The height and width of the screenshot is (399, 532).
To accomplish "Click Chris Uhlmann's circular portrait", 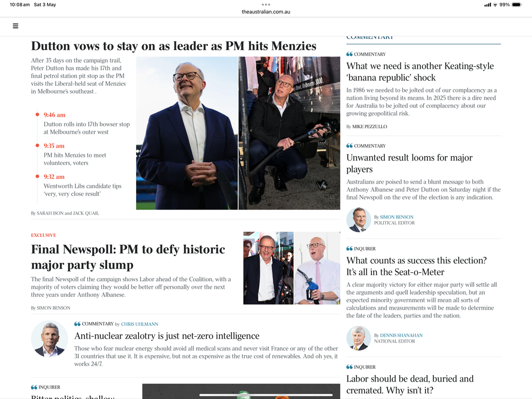I will 49,339.
